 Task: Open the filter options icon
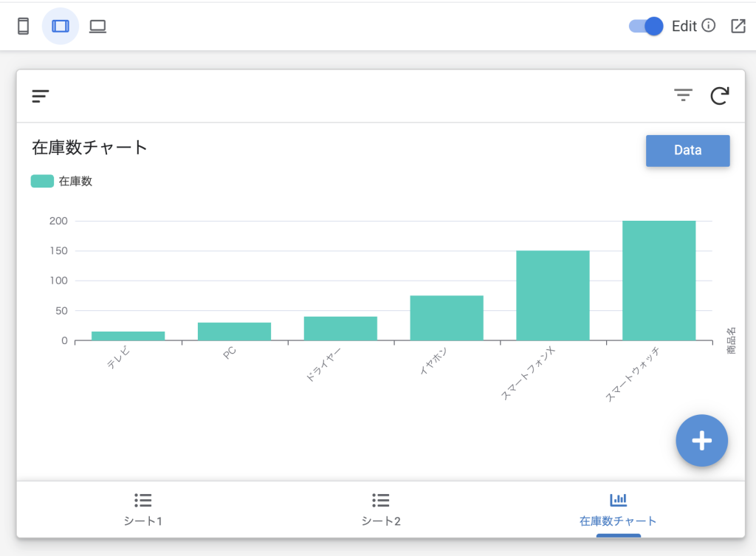pos(683,95)
